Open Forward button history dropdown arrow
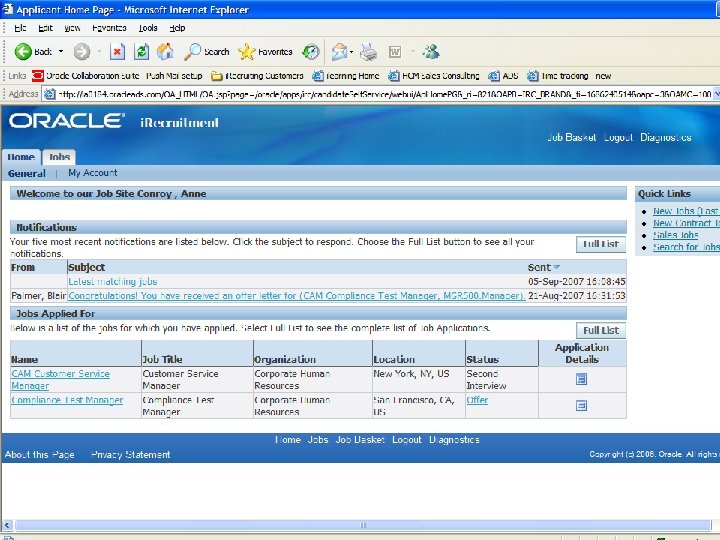 [99, 51]
